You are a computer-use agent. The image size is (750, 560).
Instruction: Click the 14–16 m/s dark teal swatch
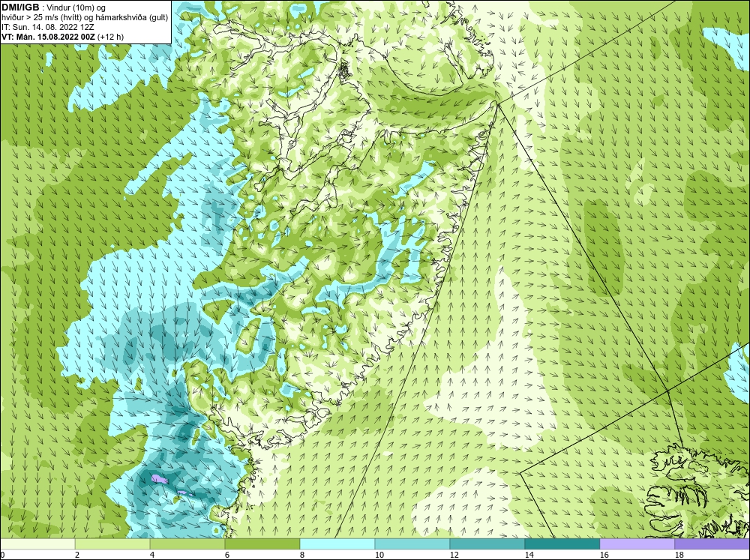(562, 544)
